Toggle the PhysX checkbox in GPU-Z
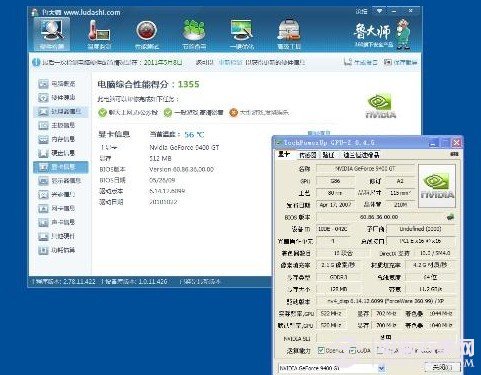 (x=380, y=350)
